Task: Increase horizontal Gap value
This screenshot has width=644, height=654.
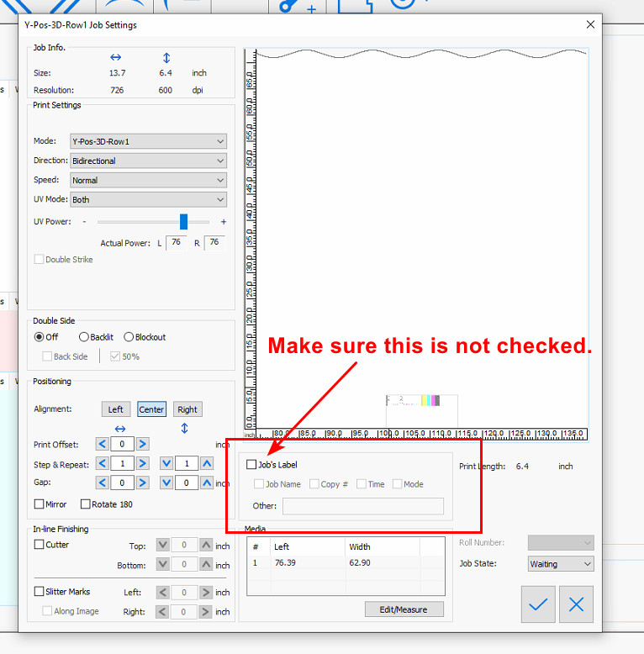Action: pyautogui.click(x=143, y=483)
